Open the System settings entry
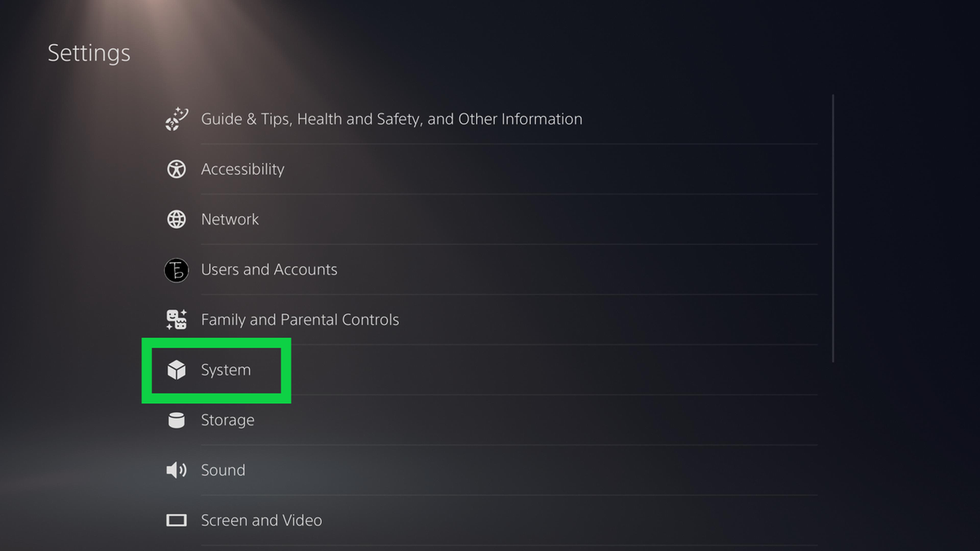980x551 pixels. (225, 370)
